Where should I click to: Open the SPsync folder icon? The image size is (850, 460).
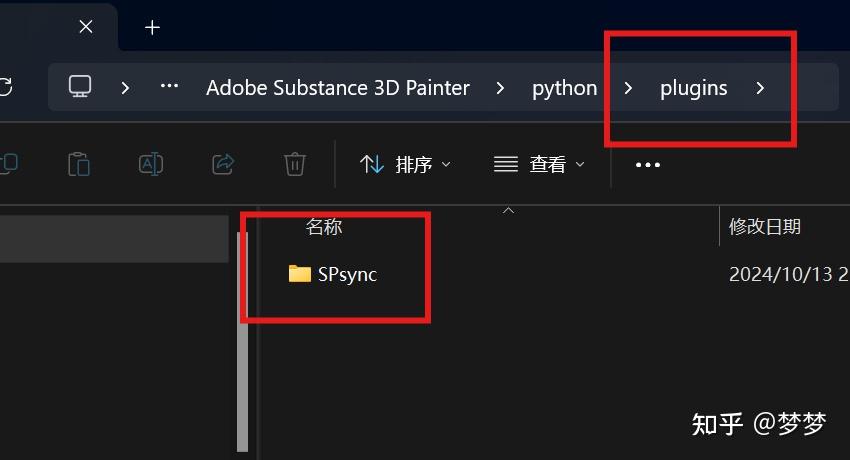coord(299,274)
